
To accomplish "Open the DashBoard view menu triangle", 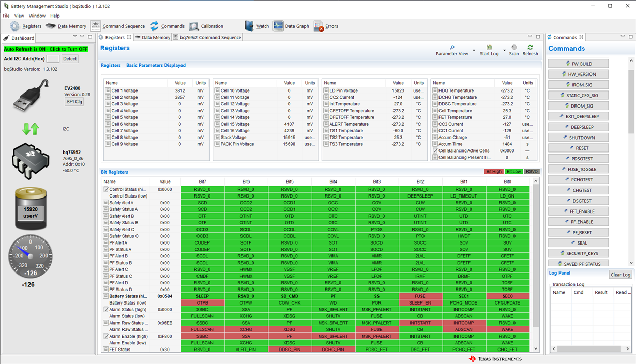I will click(x=74, y=37).
